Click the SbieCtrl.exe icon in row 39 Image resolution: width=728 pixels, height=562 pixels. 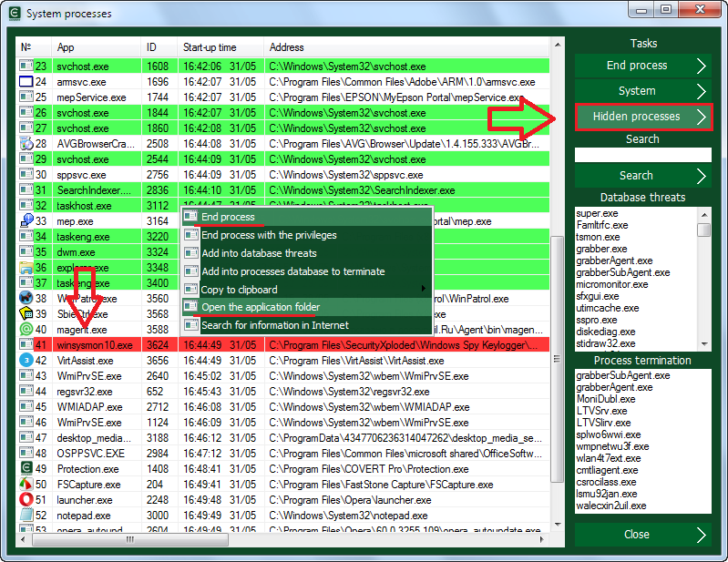pyautogui.click(x=26, y=313)
